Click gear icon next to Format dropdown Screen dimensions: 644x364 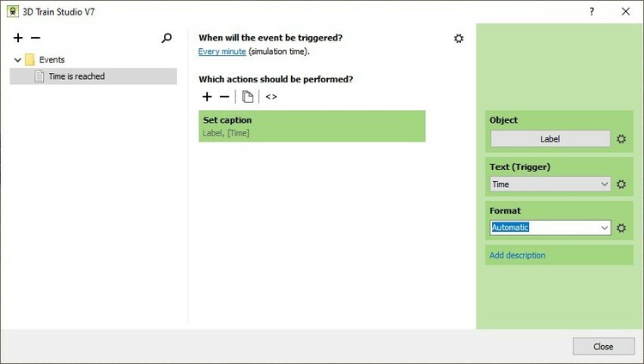[x=622, y=227]
